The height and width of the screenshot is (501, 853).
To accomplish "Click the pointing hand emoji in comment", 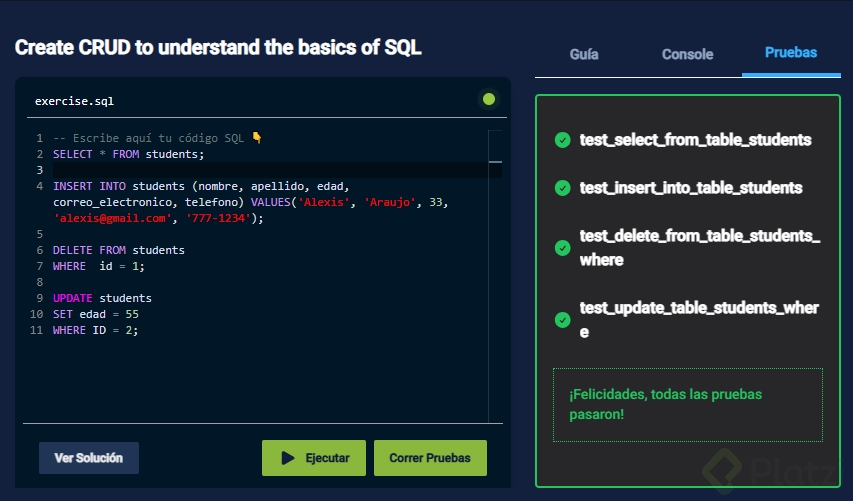I will [x=257, y=138].
